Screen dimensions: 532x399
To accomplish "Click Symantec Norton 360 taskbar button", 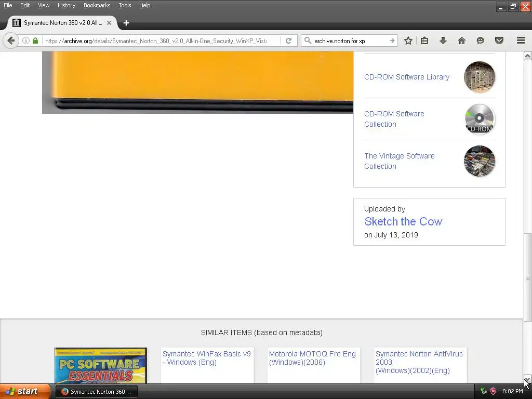I will click(96, 392).
